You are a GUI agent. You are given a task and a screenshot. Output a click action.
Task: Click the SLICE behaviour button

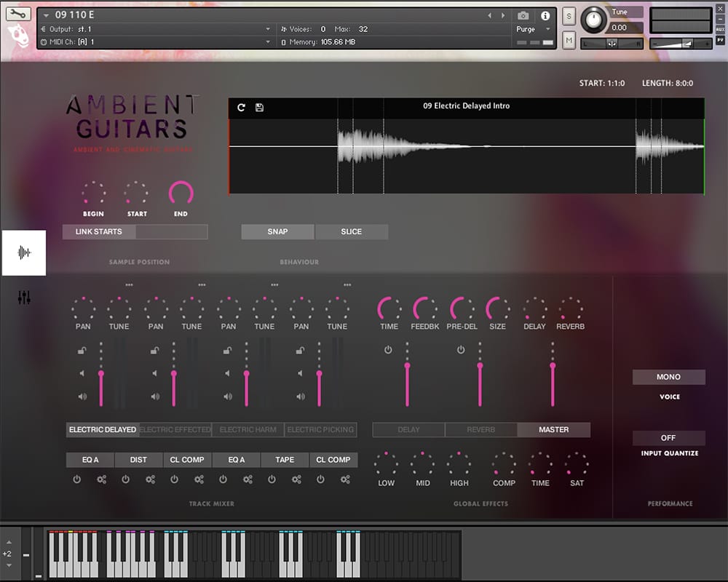click(352, 231)
